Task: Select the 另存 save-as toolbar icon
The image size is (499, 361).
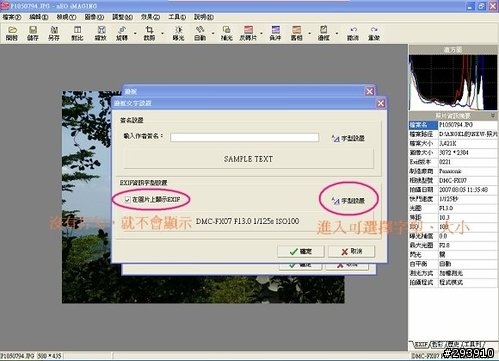Action: [x=54, y=33]
